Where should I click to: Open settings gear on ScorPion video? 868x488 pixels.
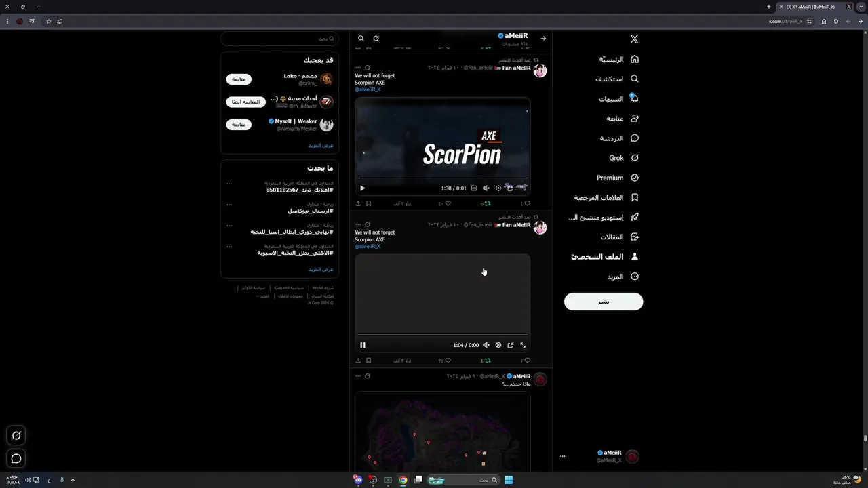(498, 188)
